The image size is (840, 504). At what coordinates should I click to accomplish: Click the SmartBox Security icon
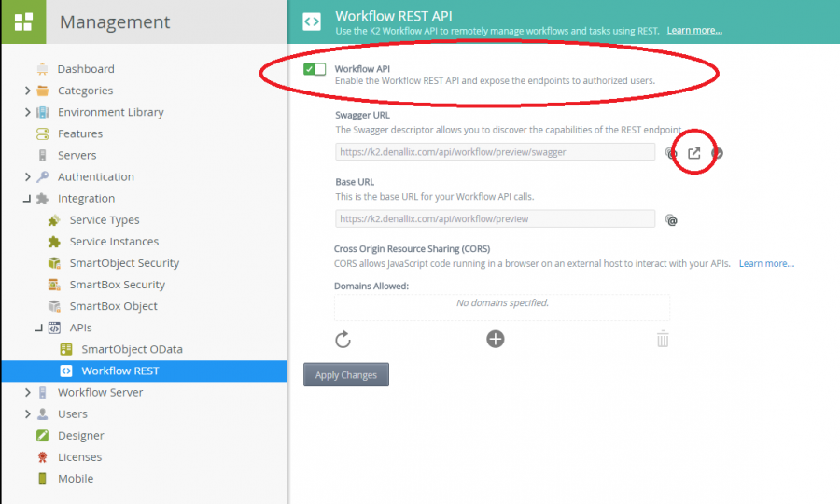[x=54, y=285]
